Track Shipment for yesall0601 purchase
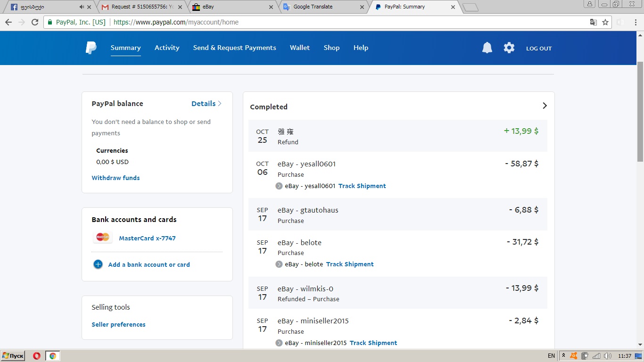 362,186
